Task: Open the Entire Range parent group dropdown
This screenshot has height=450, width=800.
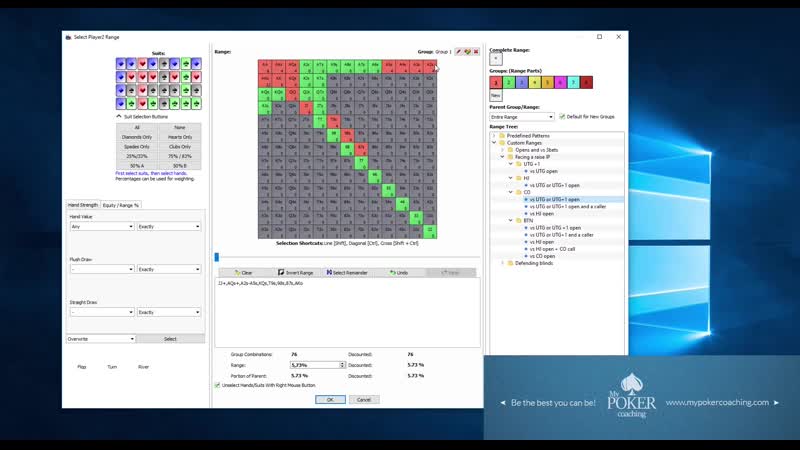Action: point(521,117)
